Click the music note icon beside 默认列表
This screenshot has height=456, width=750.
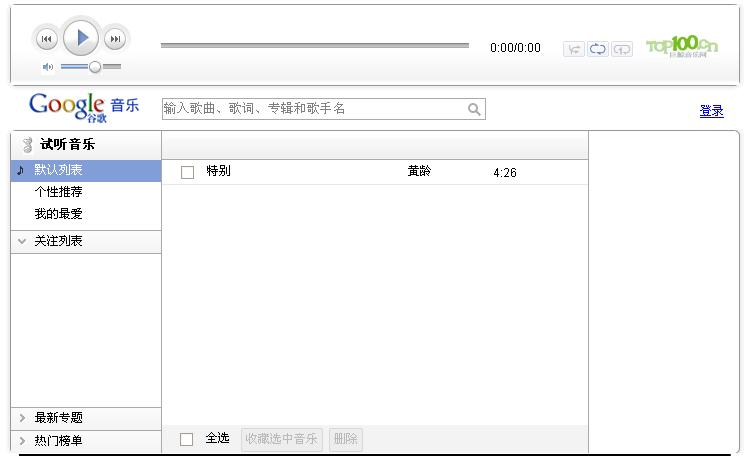(21, 170)
